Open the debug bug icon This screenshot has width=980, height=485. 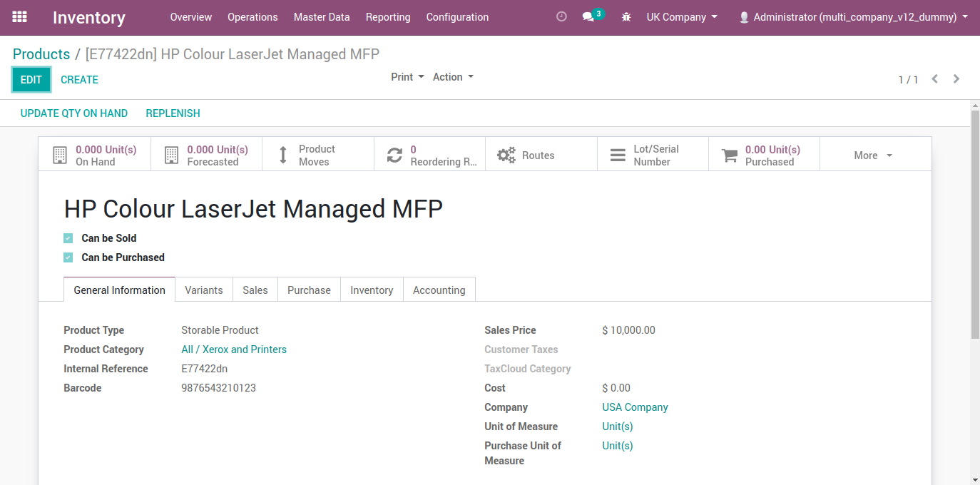626,17
